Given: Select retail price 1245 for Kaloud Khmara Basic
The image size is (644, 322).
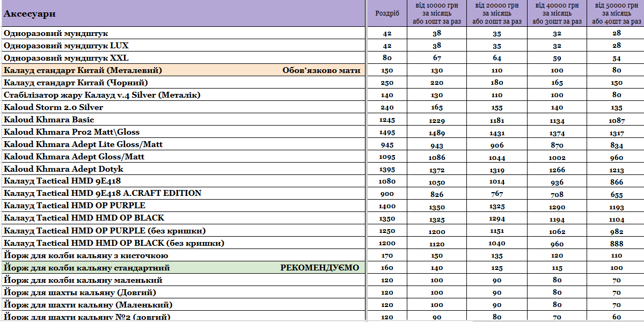Looking at the screenshot, I should [387, 120].
